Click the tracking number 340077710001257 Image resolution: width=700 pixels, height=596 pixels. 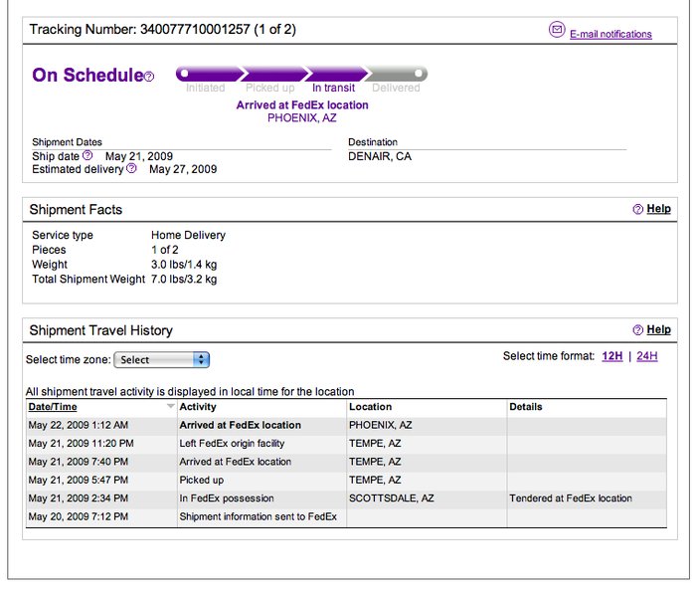click(x=195, y=29)
